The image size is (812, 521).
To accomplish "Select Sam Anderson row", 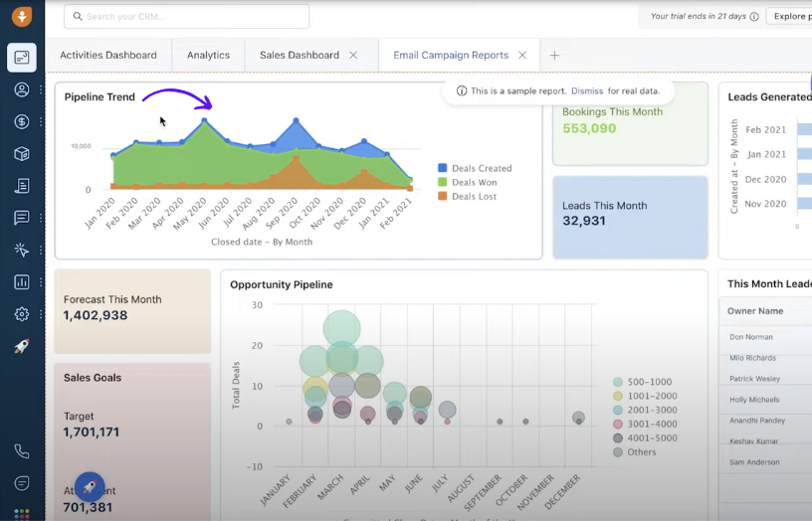I will 765,462.
